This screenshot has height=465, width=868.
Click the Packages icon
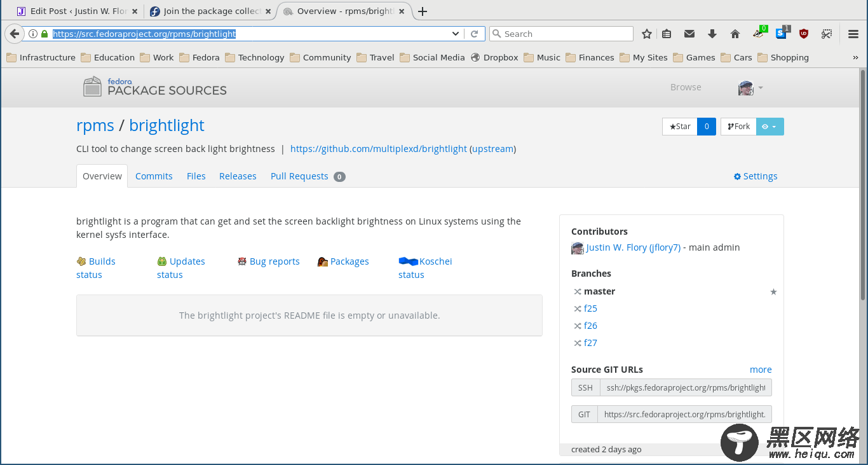click(x=323, y=261)
